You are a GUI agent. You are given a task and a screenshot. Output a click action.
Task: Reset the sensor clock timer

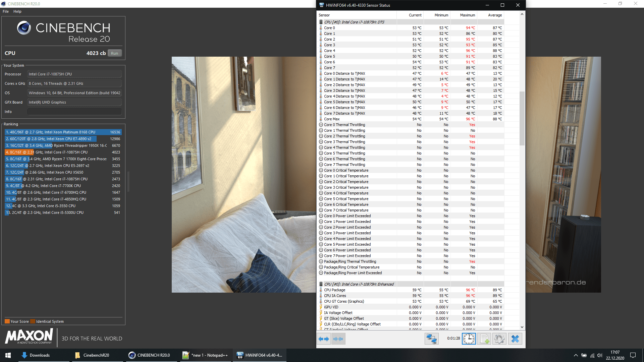[x=469, y=339]
